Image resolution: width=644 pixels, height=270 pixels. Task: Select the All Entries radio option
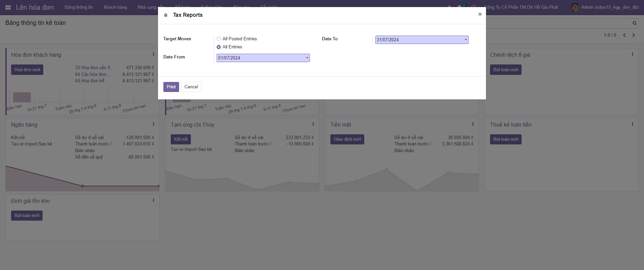click(x=219, y=47)
